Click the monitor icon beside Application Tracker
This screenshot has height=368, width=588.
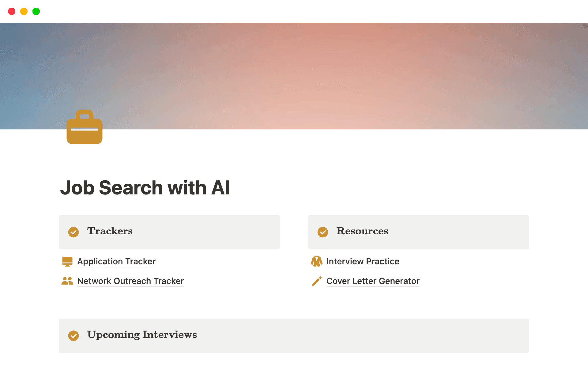pyautogui.click(x=67, y=261)
